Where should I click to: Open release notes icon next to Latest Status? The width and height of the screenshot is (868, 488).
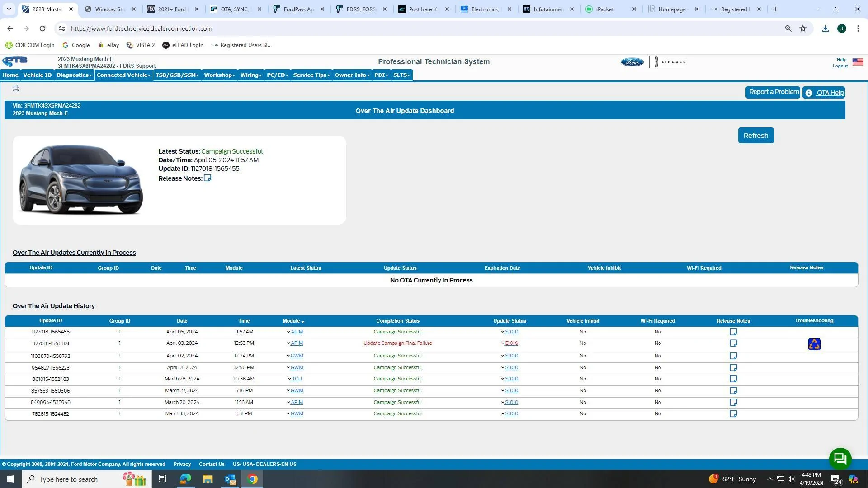point(208,178)
